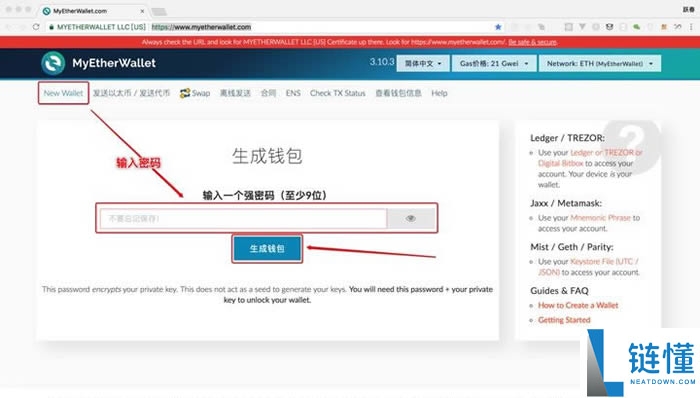Screen dimensions: 700x398
Task: Click the MYETHERWALLET LLC [US] certificate label
Action: point(101,27)
